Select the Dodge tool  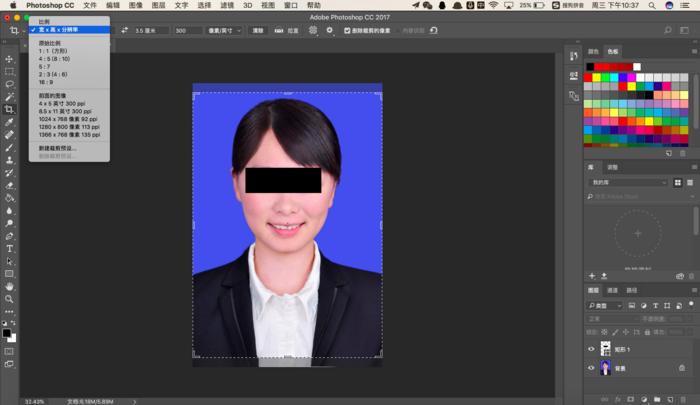9,223
